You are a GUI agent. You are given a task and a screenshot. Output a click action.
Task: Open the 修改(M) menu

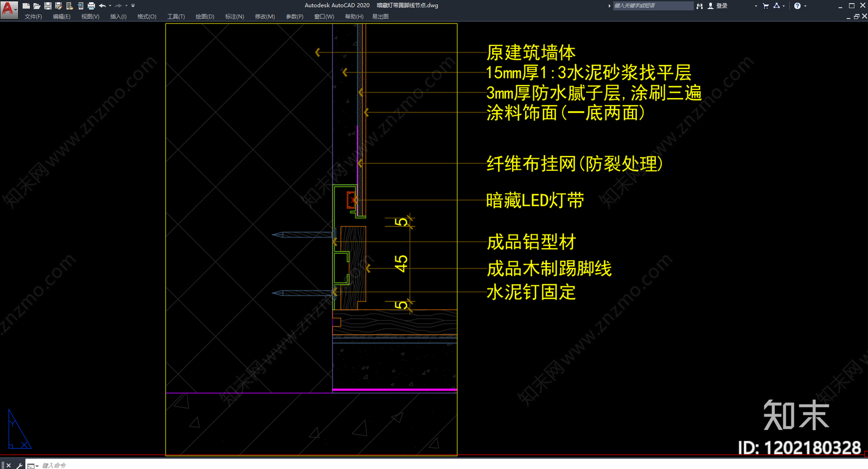265,17
